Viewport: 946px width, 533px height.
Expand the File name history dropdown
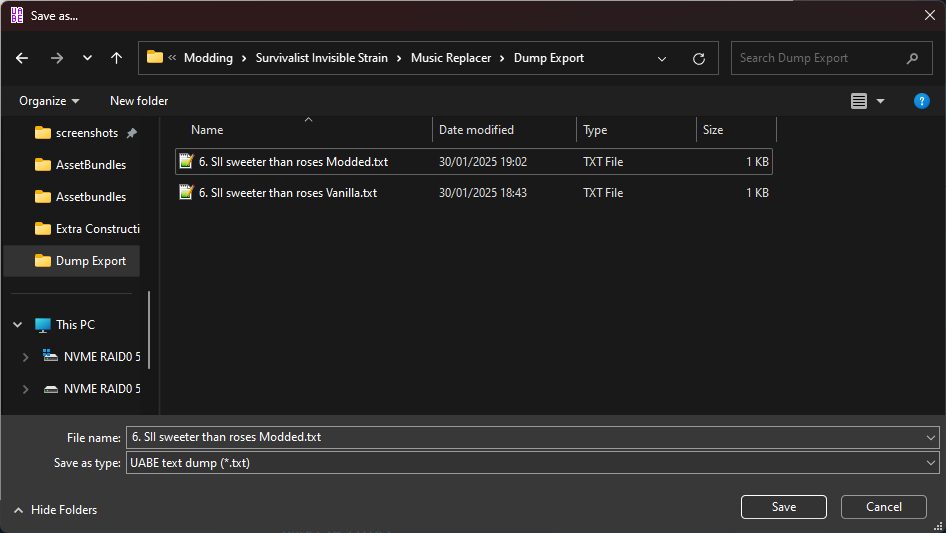tap(932, 437)
